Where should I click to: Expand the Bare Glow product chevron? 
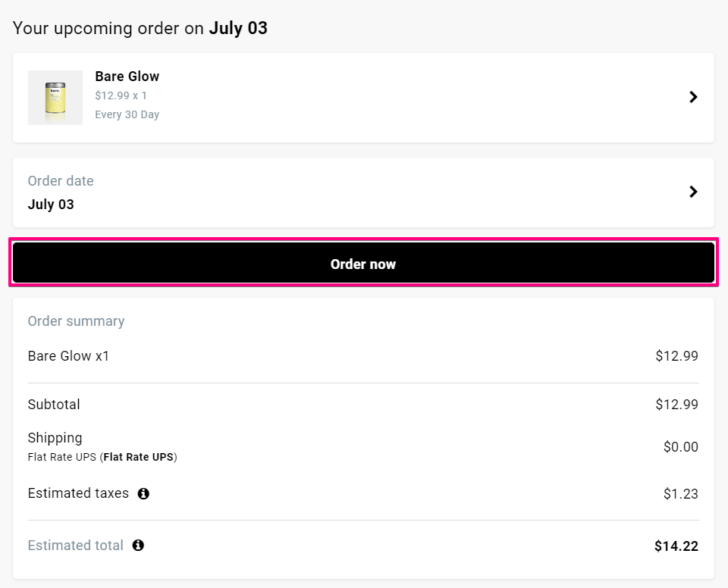(x=692, y=97)
